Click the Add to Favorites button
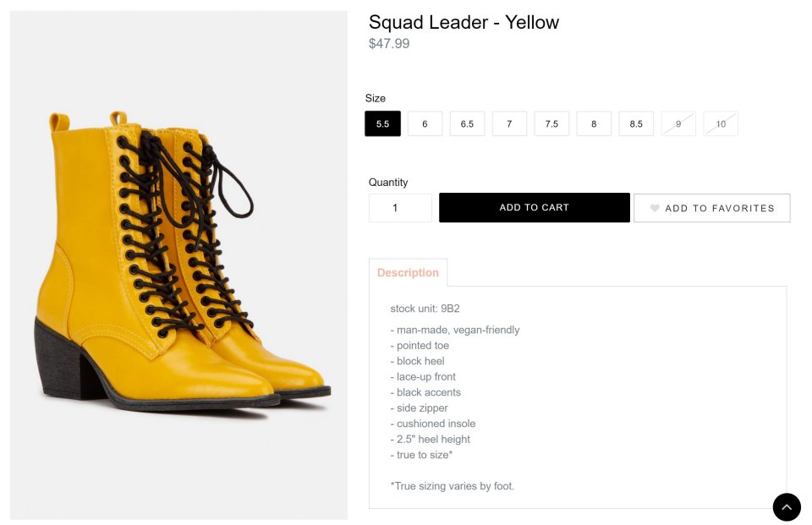The width and height of the screenshot is (812, 525). (712, 208)
